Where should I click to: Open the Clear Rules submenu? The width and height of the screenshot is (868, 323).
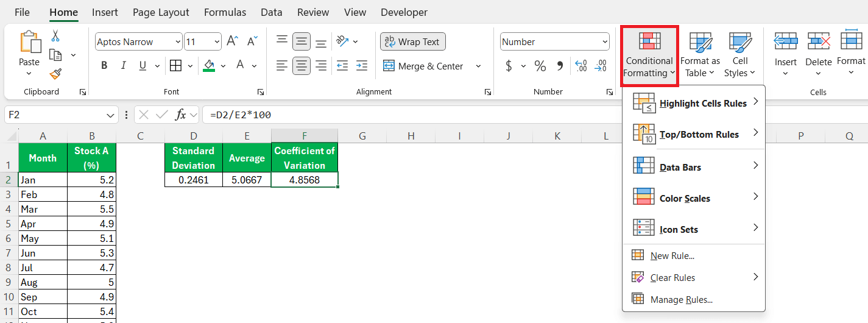[693, 277]
